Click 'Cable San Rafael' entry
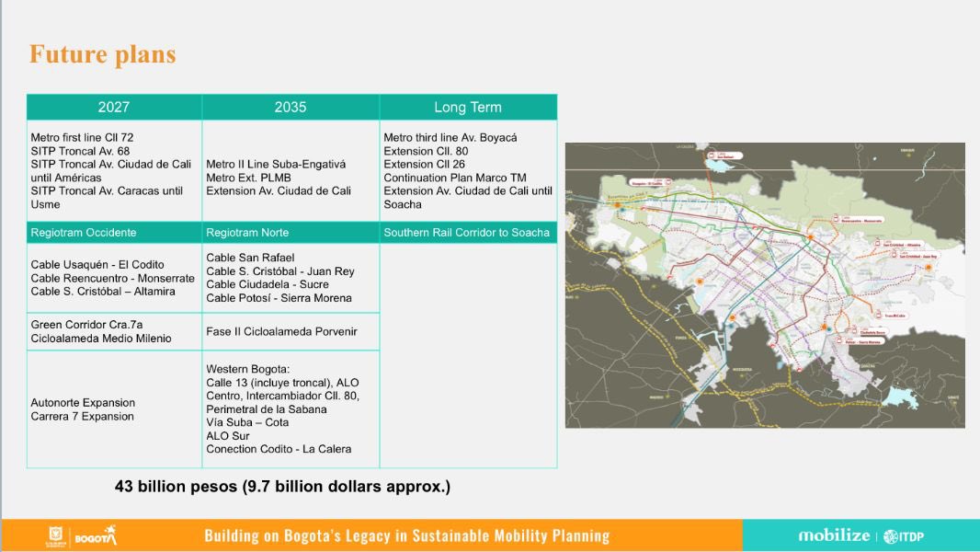980x552 pixels. (250, 258)
